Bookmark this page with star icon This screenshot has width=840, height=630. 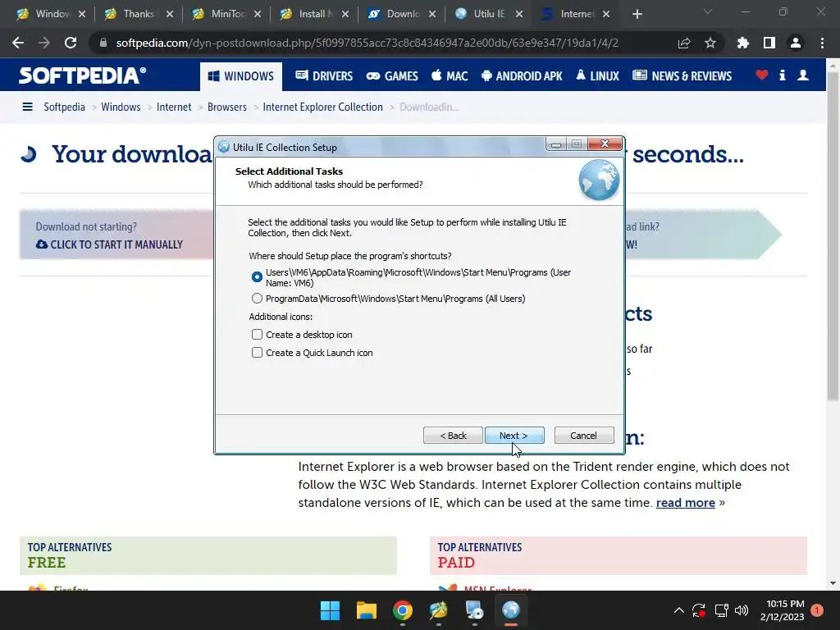[710, 43]
